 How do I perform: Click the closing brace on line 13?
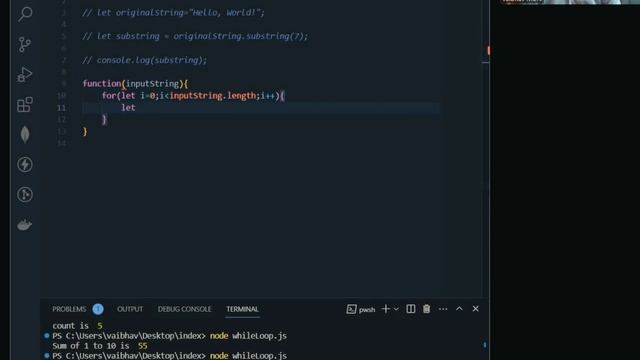tap(85, 131)
